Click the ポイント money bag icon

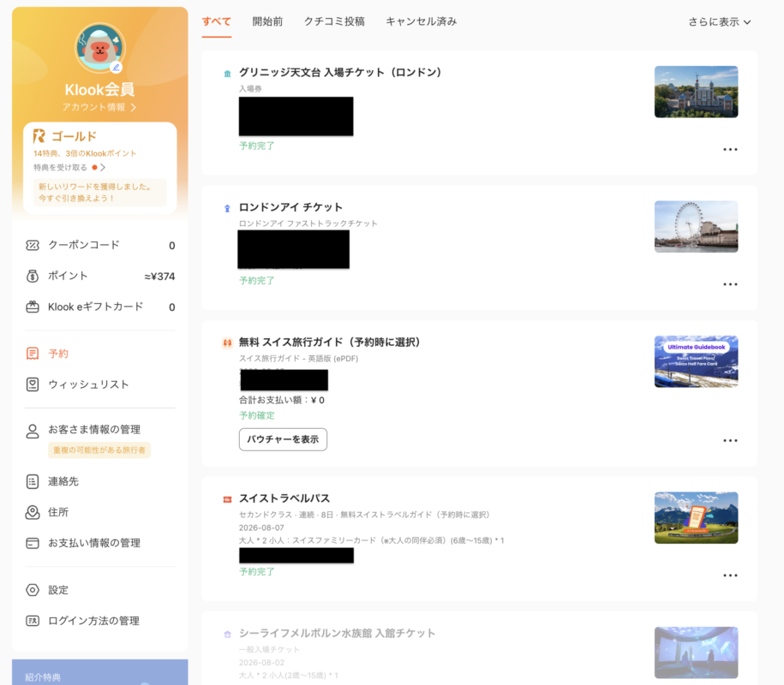pyautogui.click(x=33, y=276)
